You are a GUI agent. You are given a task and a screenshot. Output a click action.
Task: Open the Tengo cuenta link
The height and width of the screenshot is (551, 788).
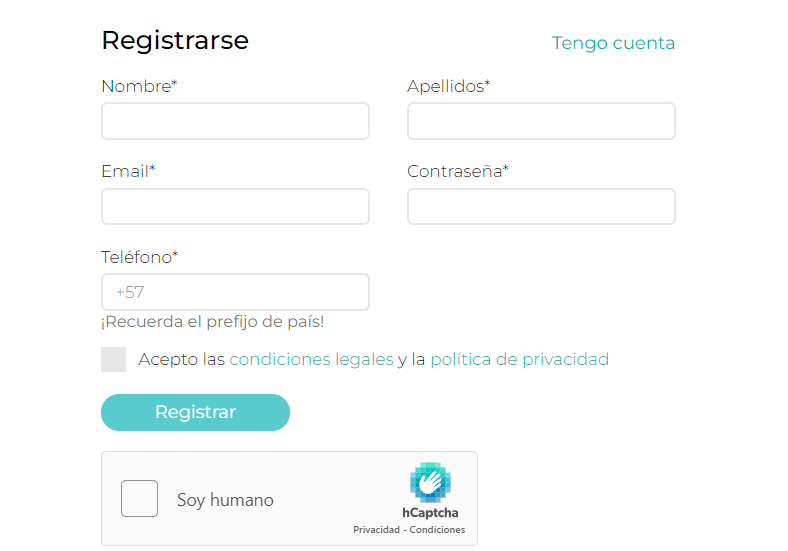tap(613, 43)
